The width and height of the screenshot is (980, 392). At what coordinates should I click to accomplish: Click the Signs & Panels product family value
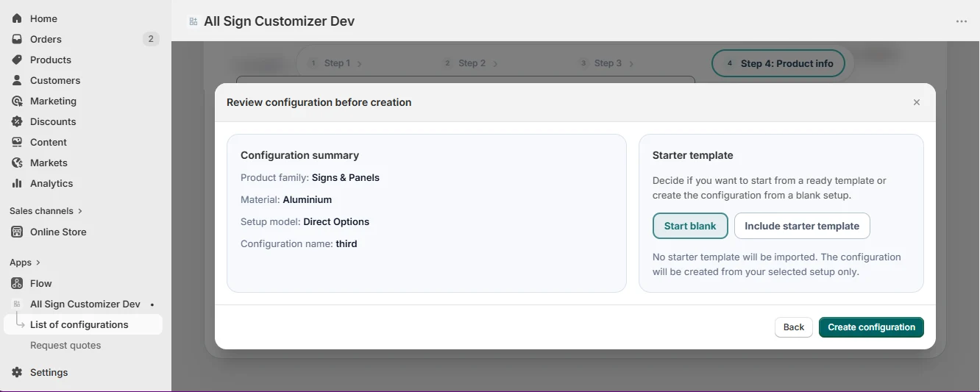[346, 177]
